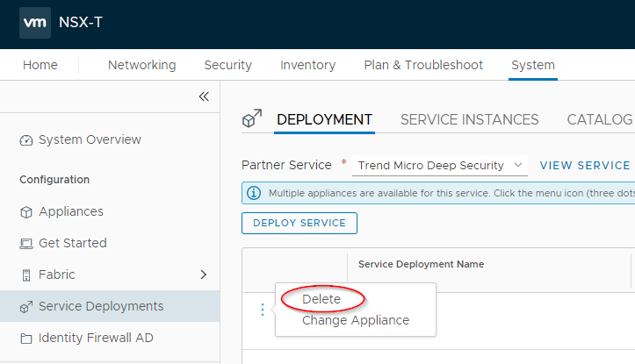635x364 pixels.
Task: Click the Get Started laptop icon
Action: click(x=25, y=244)
